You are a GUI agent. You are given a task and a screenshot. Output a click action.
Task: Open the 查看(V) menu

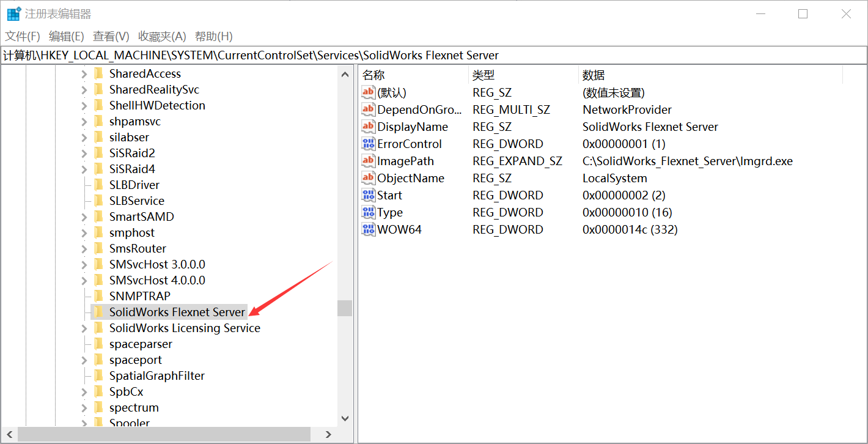pyautogui.click(x=111, y=36)
